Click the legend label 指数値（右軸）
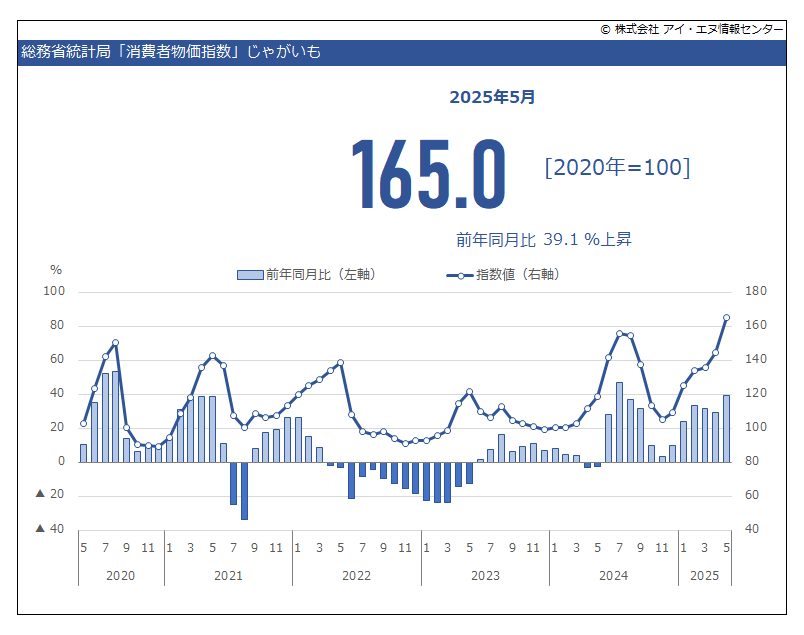 520,274
